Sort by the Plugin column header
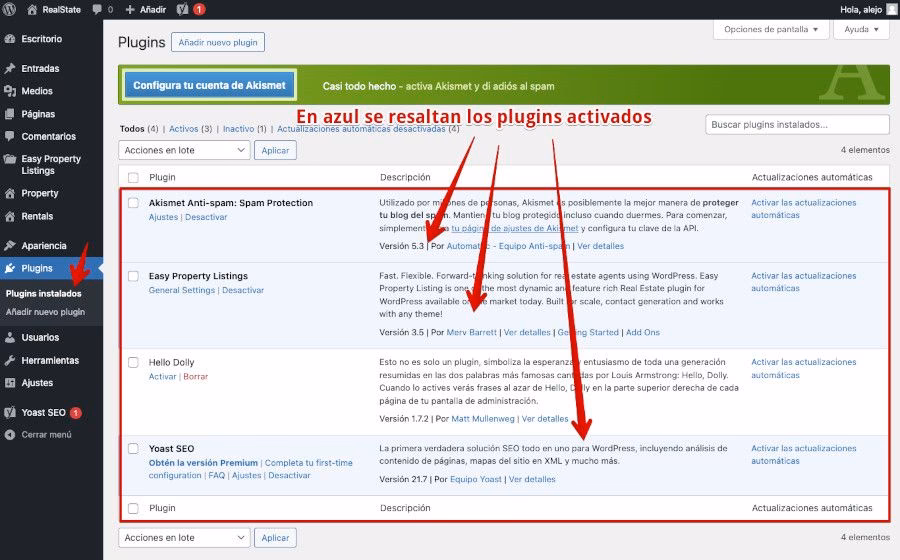 (162, 177)
